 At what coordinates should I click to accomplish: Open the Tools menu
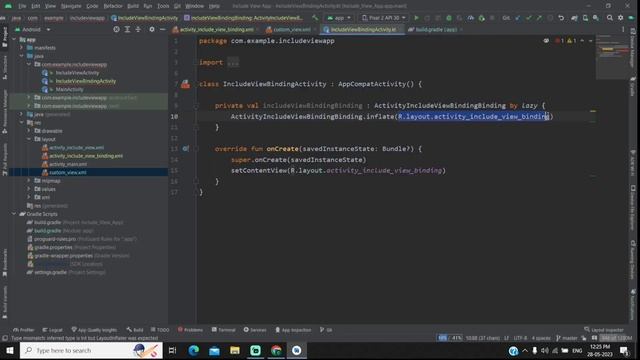pyautogui.click(x=163, y=6)
